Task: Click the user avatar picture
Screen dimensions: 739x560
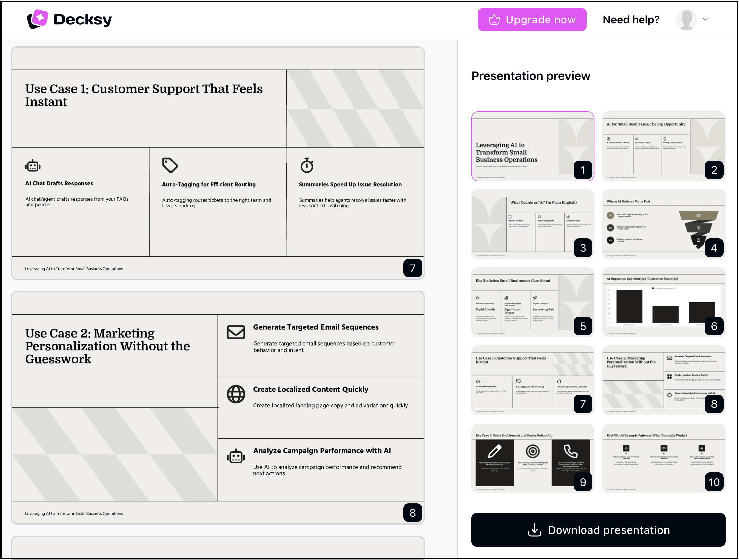Action: point(686,19)
